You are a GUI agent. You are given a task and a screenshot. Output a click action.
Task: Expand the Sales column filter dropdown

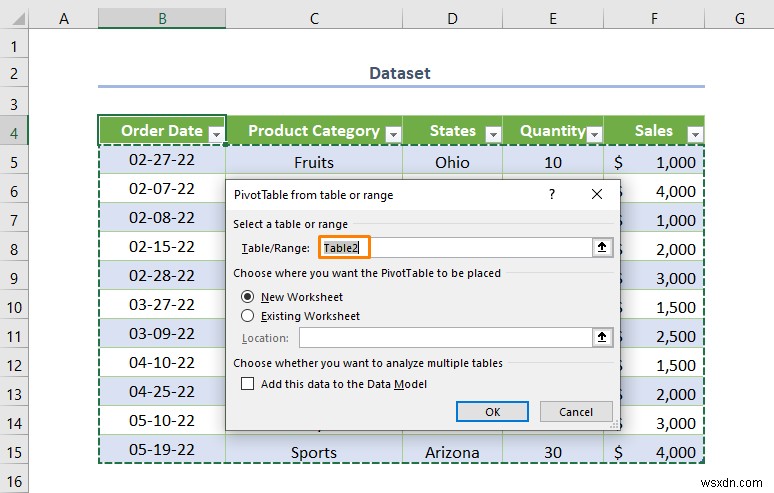[694, 132]
